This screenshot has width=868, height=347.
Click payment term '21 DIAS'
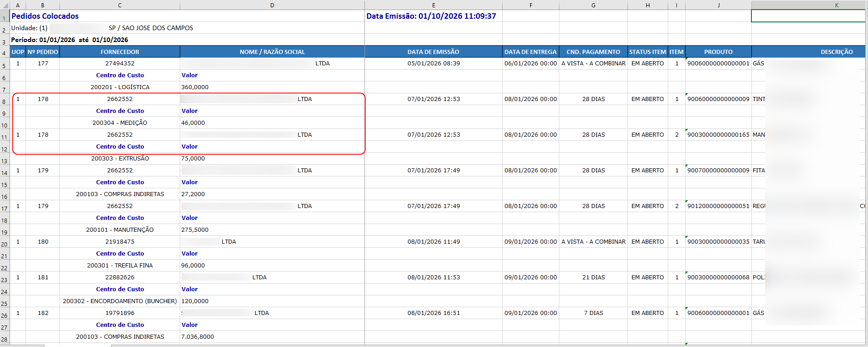pos(593,278)
